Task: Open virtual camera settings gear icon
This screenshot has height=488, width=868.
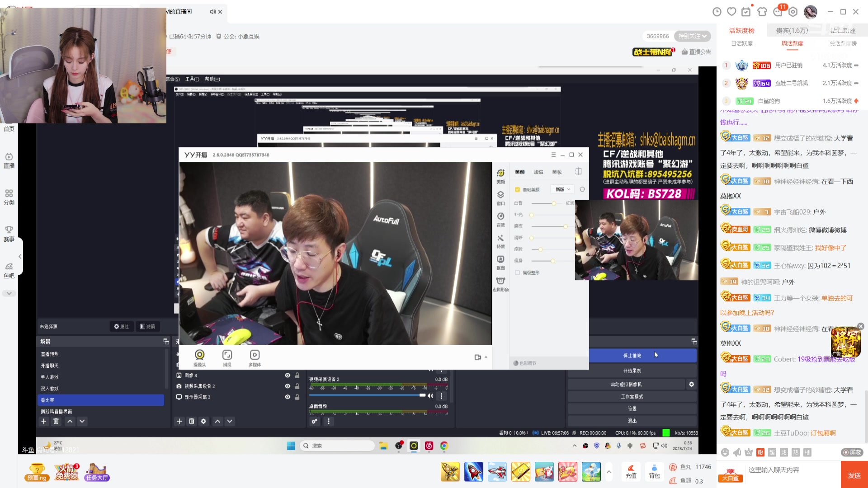Action: coord(691,384)
